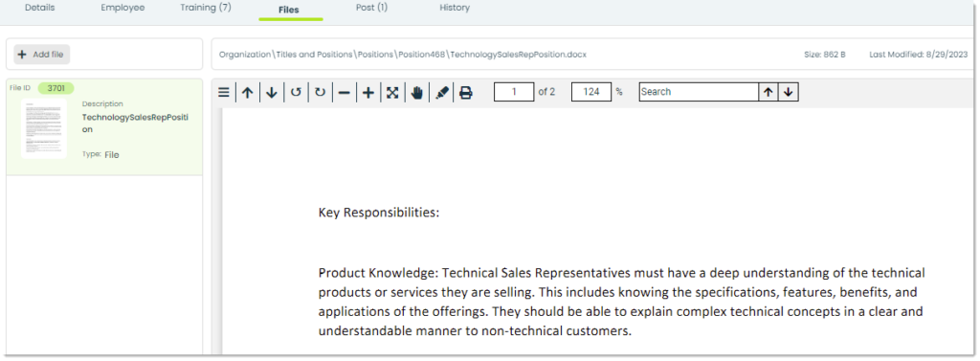Click the Add file button
The width and height of the screenshot is (980, 361).
pyautogui.click(x=42, y=55)
